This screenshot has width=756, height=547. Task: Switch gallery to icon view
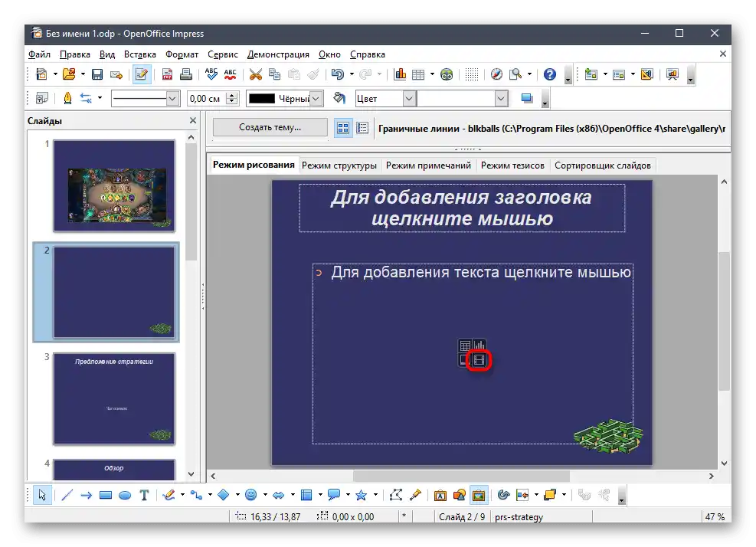click(344, 128)
